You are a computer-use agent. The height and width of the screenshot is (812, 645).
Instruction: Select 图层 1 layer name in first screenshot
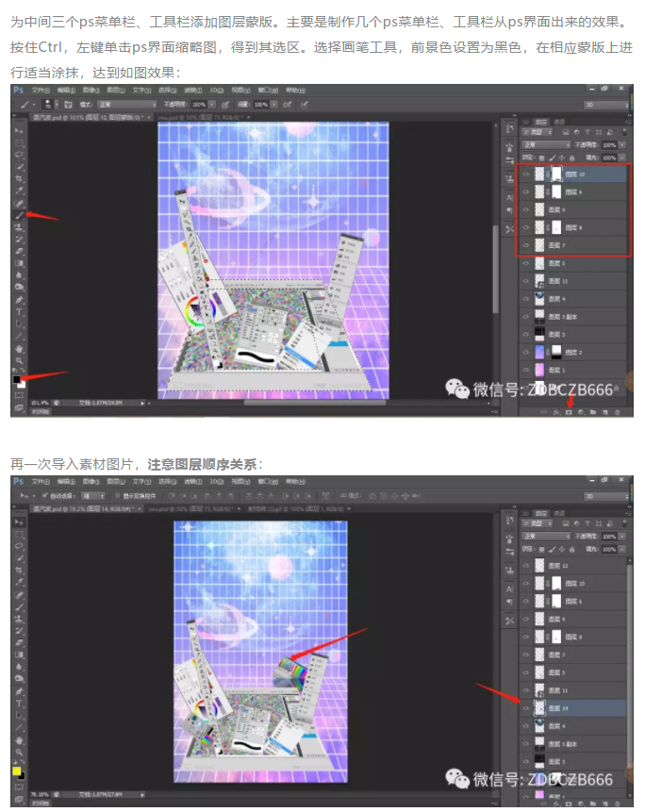tap(557, 371)
